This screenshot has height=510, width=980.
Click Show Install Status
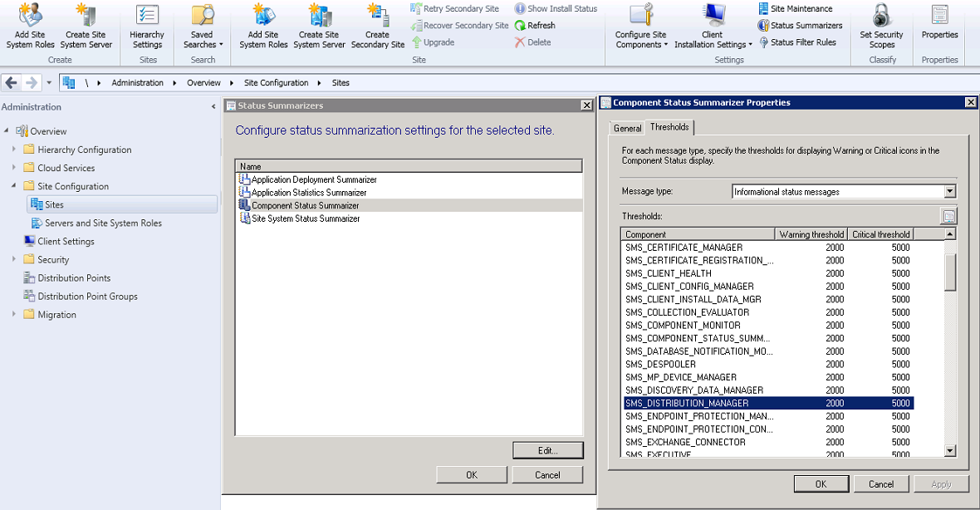point(556,9)
